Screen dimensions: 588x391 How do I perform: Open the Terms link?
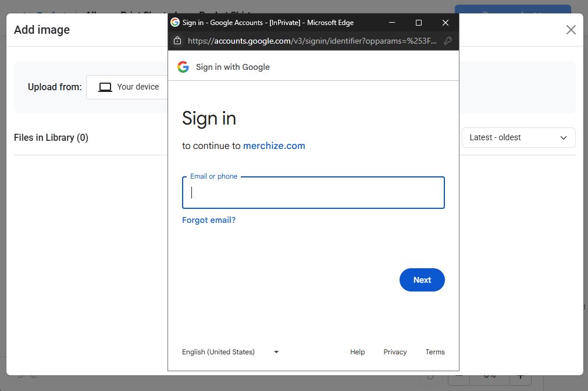click(434, 352)
